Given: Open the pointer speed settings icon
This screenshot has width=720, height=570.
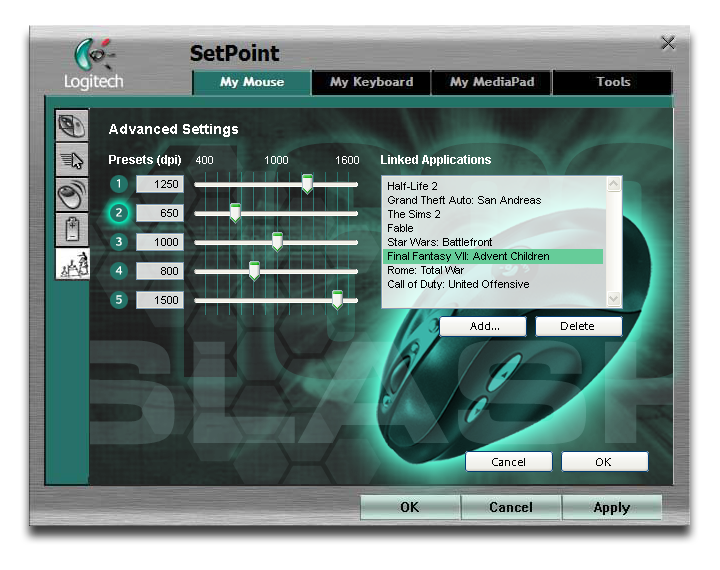Looking at the screenshot, I should 72,160.
